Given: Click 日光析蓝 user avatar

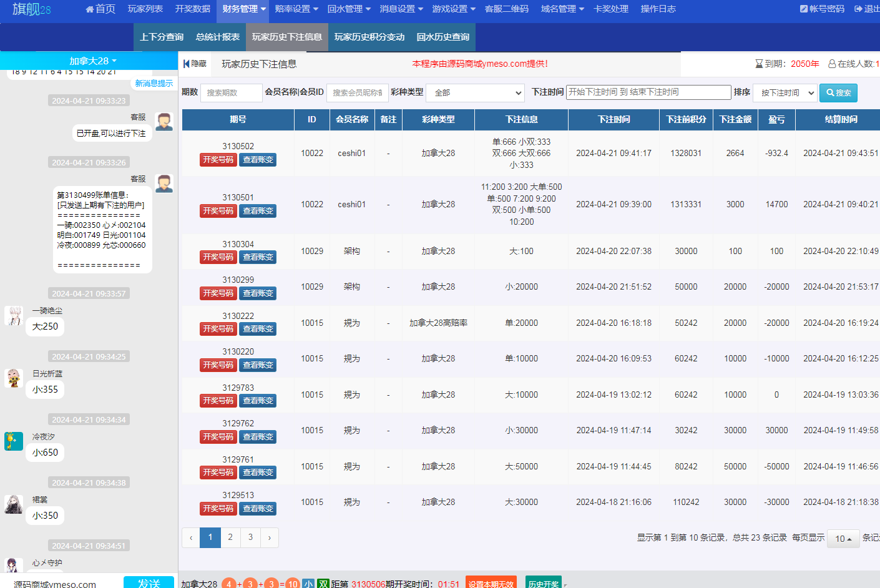Looking at the screenshot, I should point(14,378).
